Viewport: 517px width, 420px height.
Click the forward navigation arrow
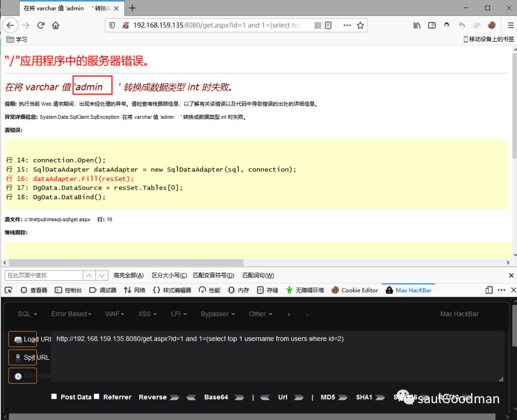point(26,25)
